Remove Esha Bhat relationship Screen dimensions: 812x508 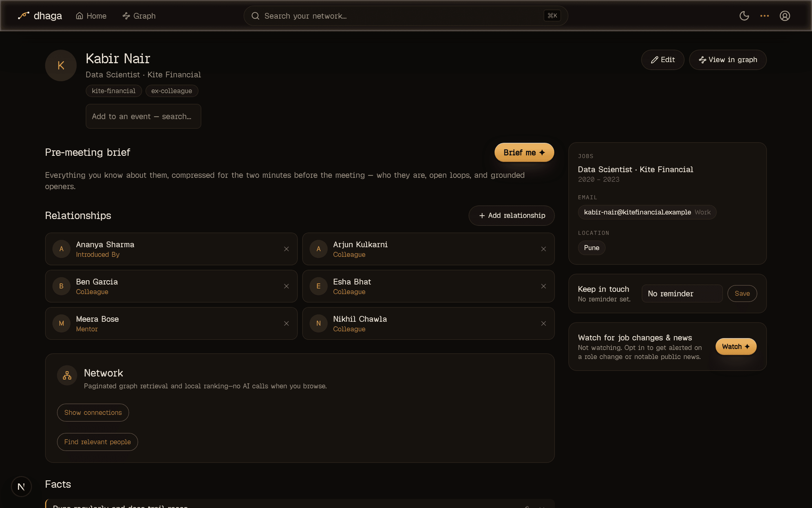543,286
